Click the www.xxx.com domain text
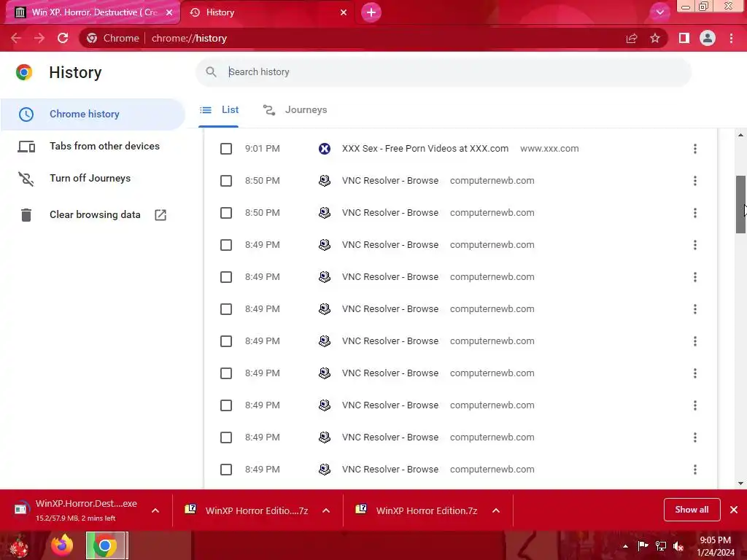 (x=549, y=149)
